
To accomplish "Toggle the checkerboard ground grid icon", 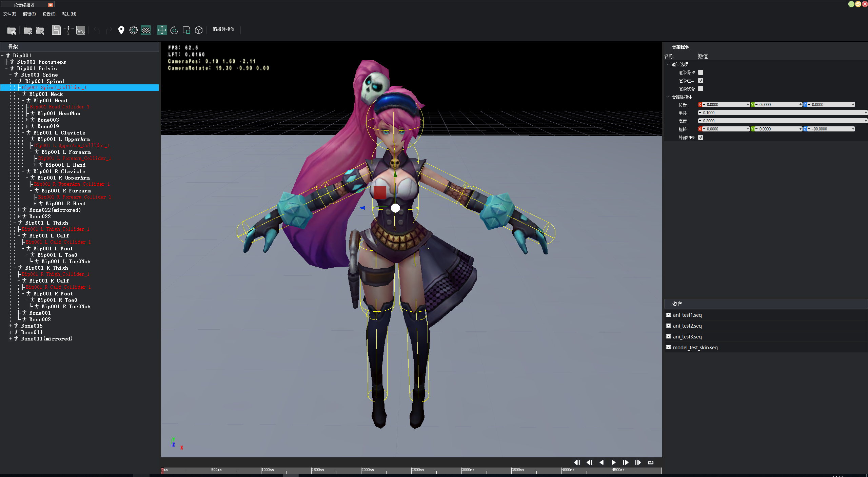I will click(x=146, y=30).
